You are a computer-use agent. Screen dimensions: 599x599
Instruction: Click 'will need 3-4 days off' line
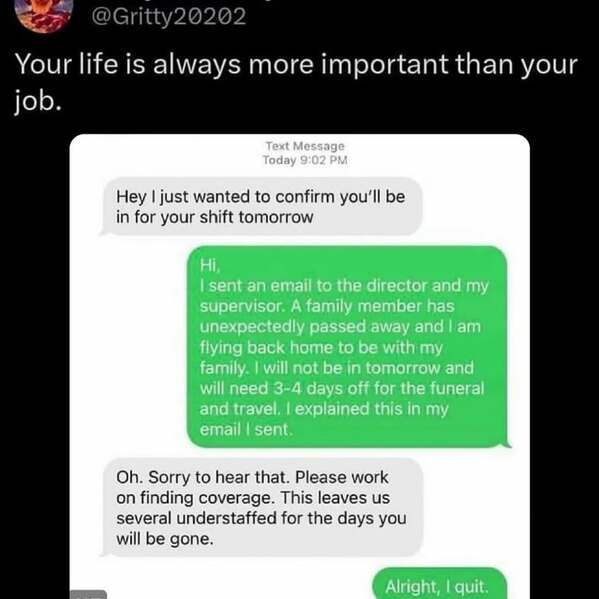(283, 389)
